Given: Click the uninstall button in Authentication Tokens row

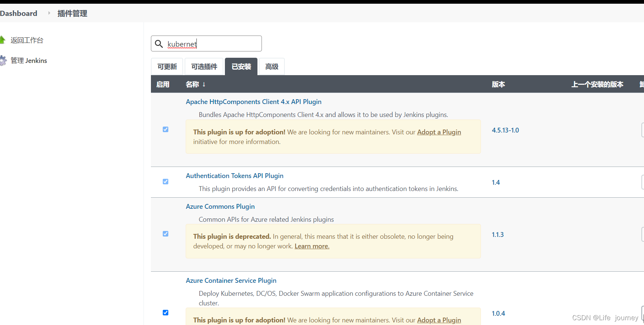Looking at the screenshot, I should pyautogui.click(x=643, y=182).
